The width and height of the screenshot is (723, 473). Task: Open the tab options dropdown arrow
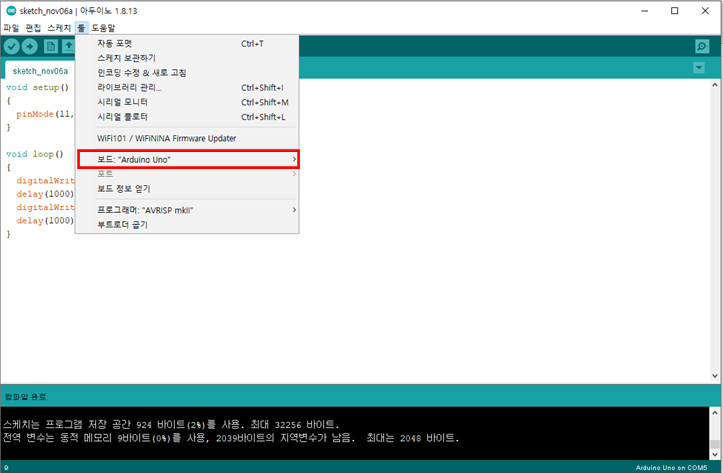click(699, 68)
